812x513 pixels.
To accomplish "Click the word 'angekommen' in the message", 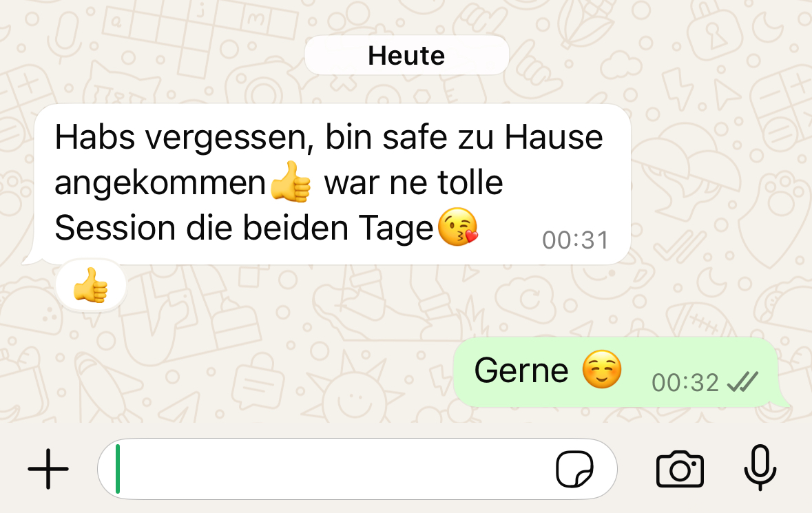I will pyautogui.click(x=160, y=183).
